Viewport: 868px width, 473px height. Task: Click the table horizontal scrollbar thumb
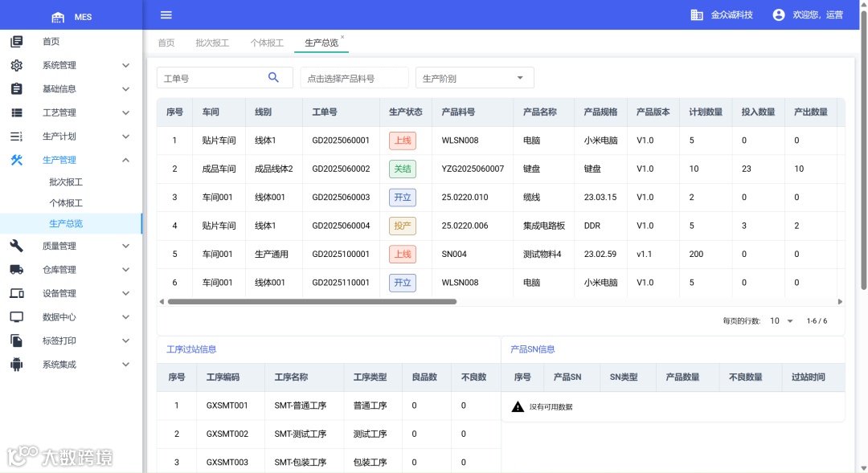(x=312, y=301)
